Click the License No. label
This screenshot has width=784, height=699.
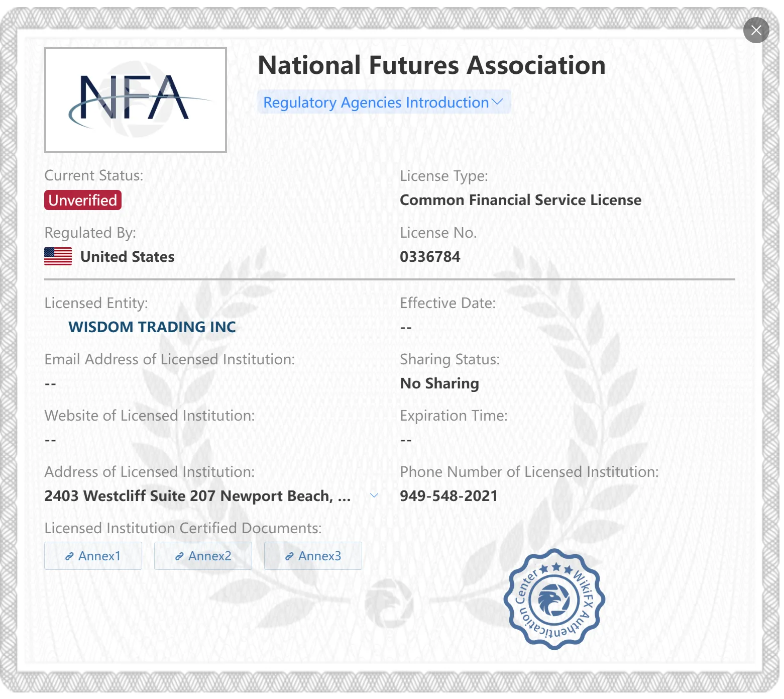pos(438,233)
